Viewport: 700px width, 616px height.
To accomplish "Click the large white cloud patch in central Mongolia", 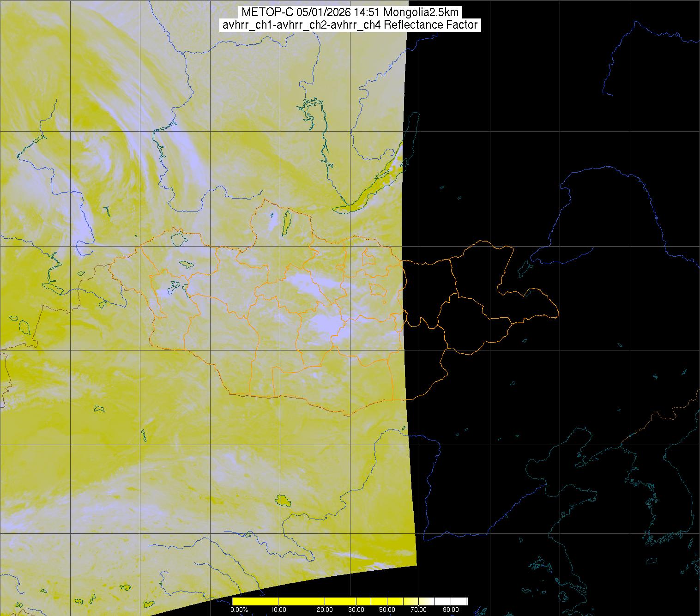I will coord(323,323).
